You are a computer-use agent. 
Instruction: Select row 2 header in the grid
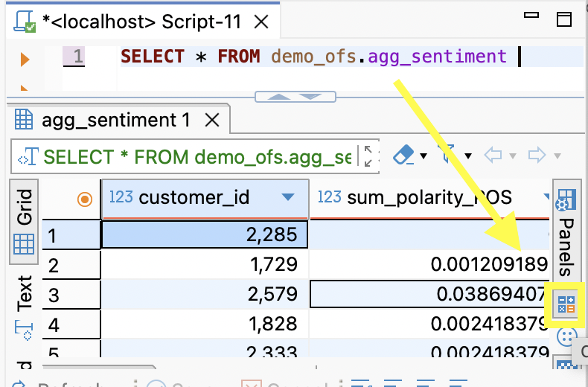coord(71,265)
